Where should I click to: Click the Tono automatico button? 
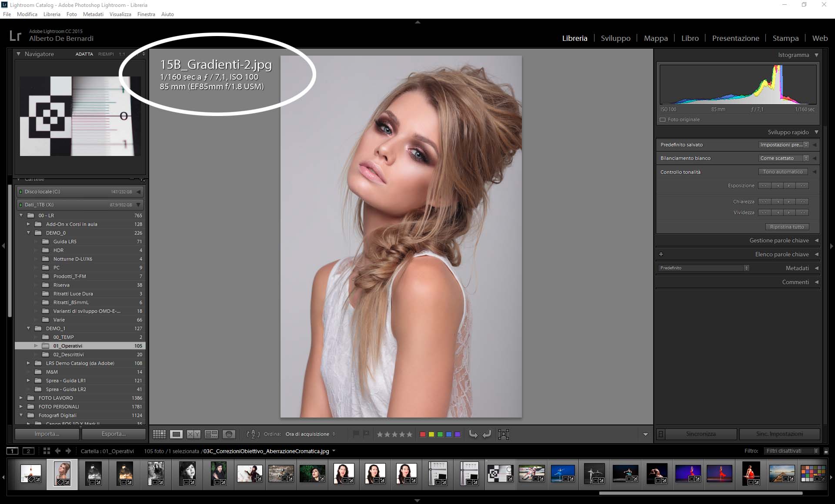[783, 172]
